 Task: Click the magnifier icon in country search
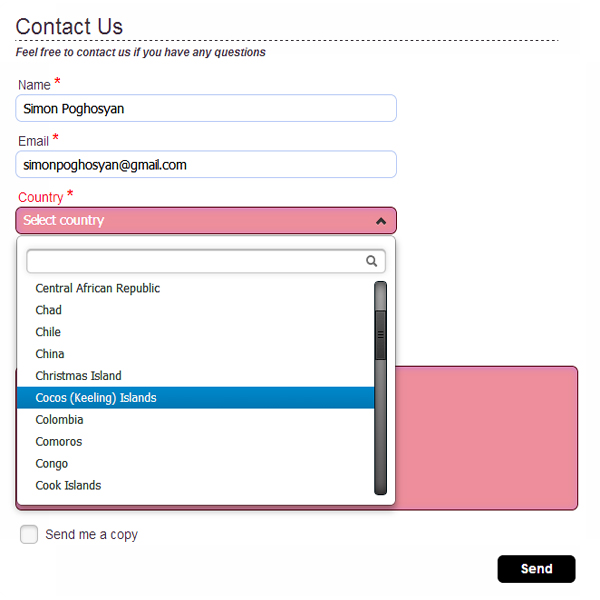[x=371, y=261]
